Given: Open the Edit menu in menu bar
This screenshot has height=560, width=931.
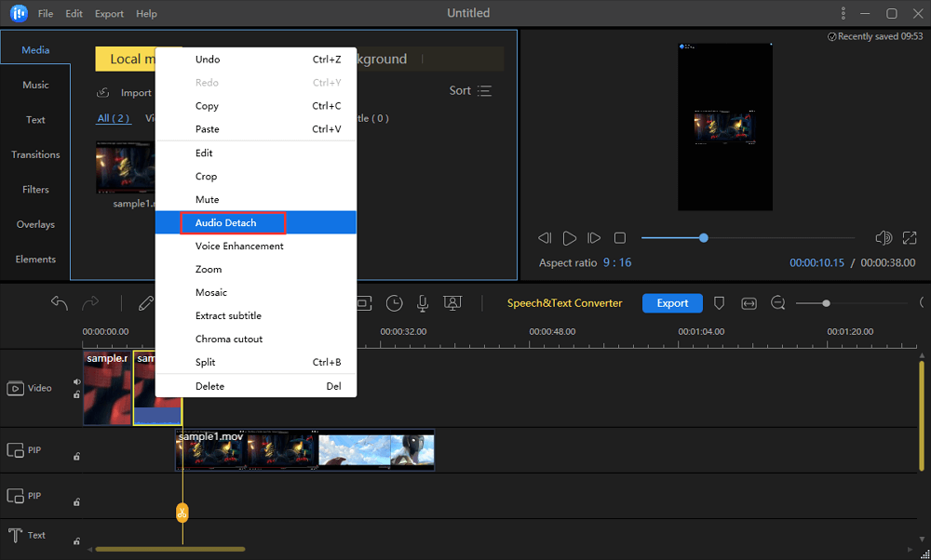Looking at the screenshot, I should point(74,14).
